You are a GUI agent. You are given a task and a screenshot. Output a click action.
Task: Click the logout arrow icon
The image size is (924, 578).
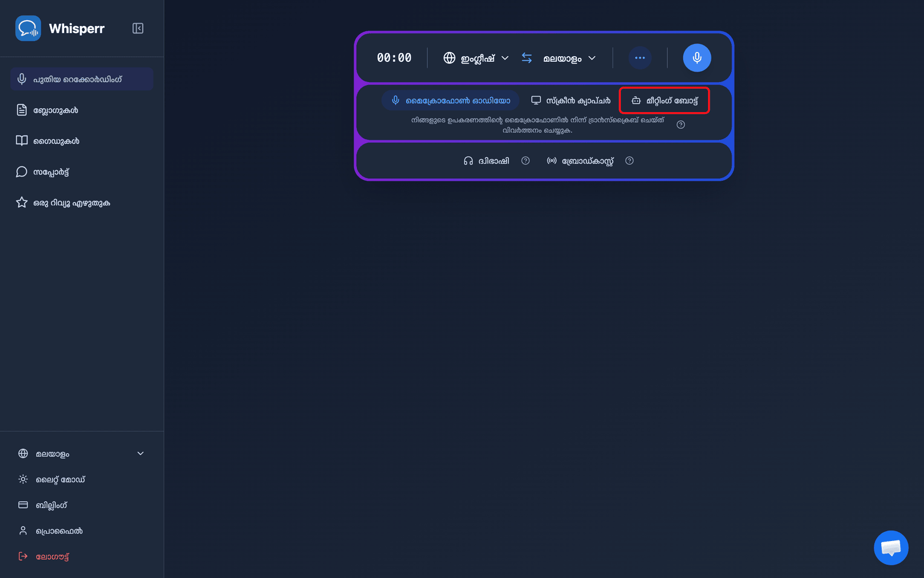coord(23,556)
